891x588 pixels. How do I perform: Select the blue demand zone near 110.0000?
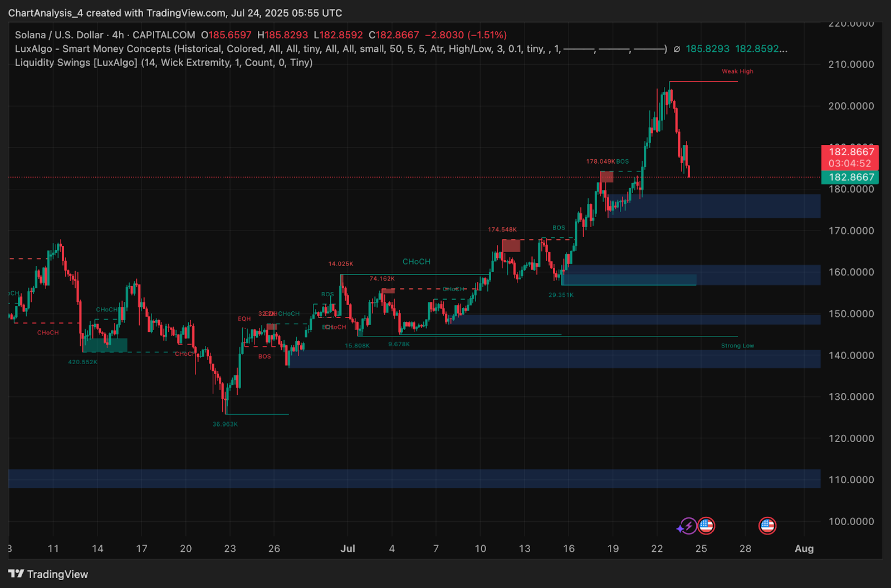coord(414,479)
